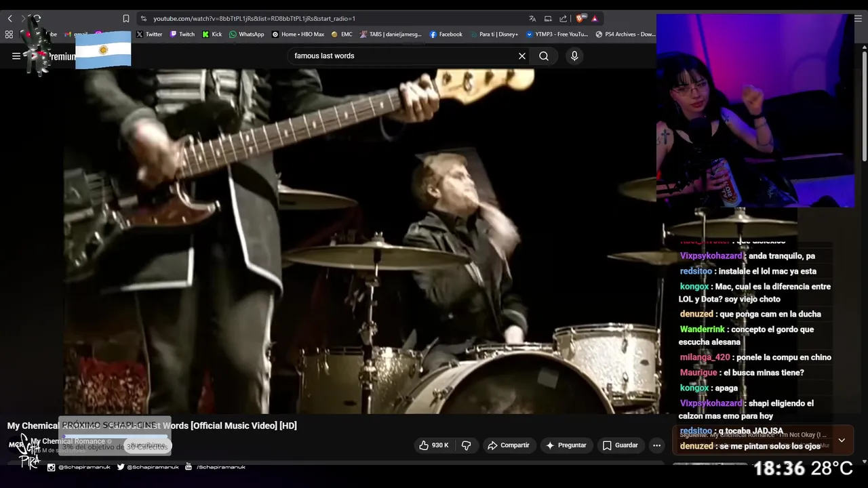
Task: Open the YouTube hamburger guide menu
Action: click(x=16, y=56)
